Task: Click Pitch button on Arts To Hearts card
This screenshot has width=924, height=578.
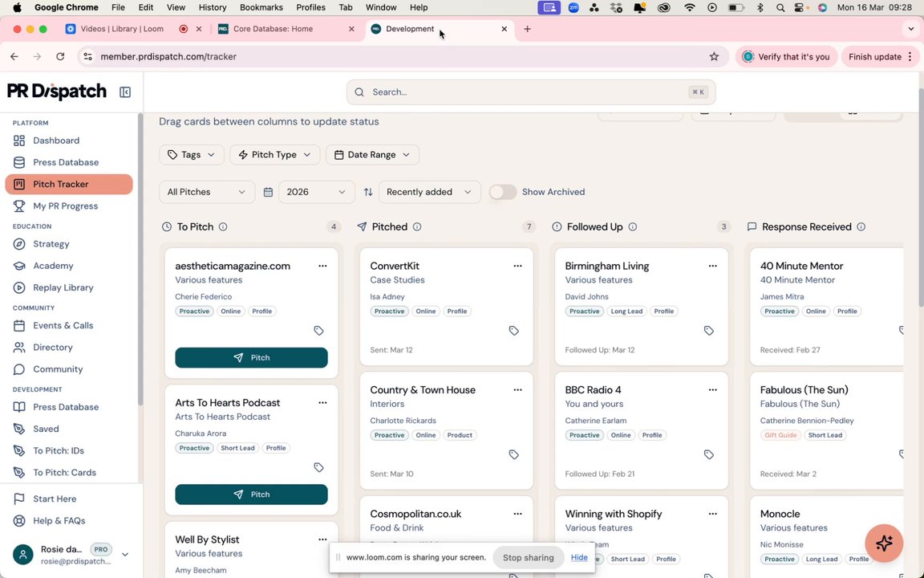Action: (x=252, y=495)
